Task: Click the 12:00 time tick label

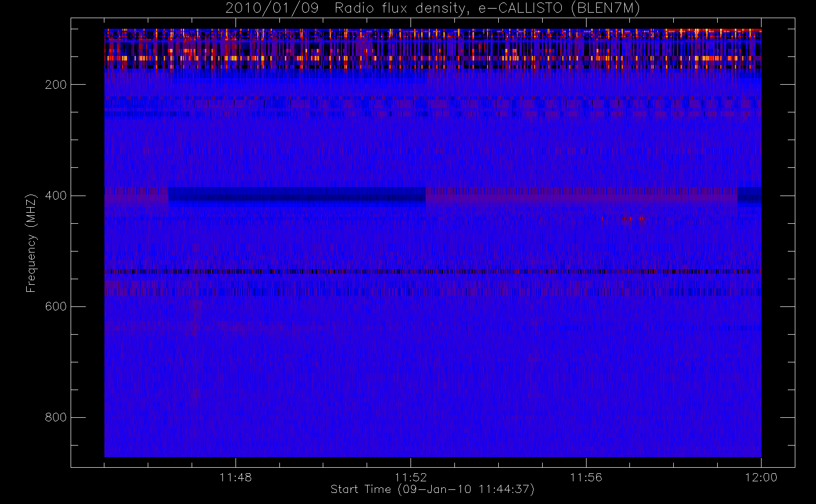Action: [x=761, y=477]
